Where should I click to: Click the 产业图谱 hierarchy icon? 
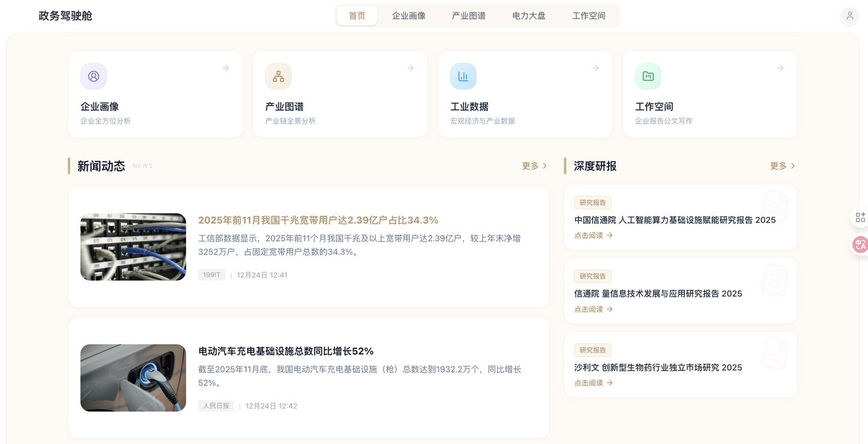coord(279,76)
